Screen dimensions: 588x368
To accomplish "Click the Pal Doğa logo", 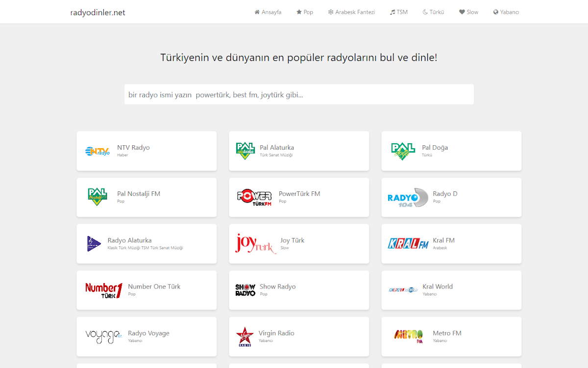I will (x=403, y=151).
